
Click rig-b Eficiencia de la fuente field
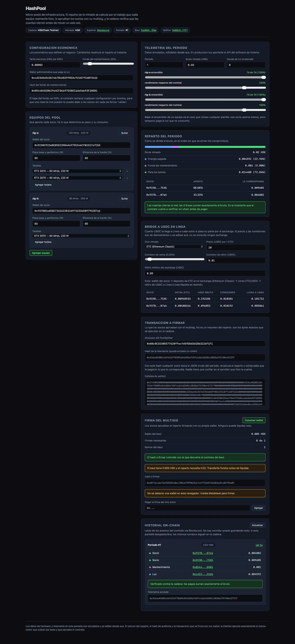[106, 224]
